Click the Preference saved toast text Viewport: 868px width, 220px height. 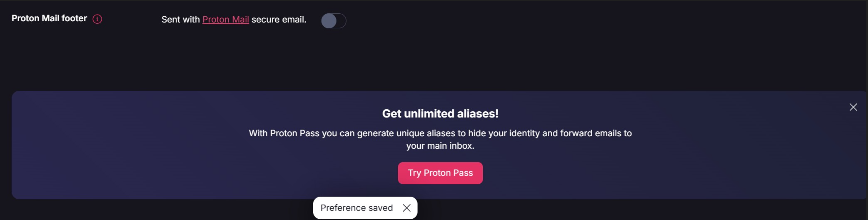click(357, 208)
